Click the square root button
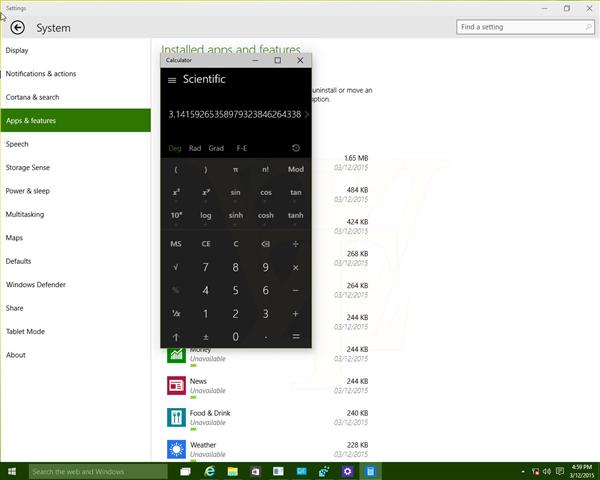 pos(176,267)
